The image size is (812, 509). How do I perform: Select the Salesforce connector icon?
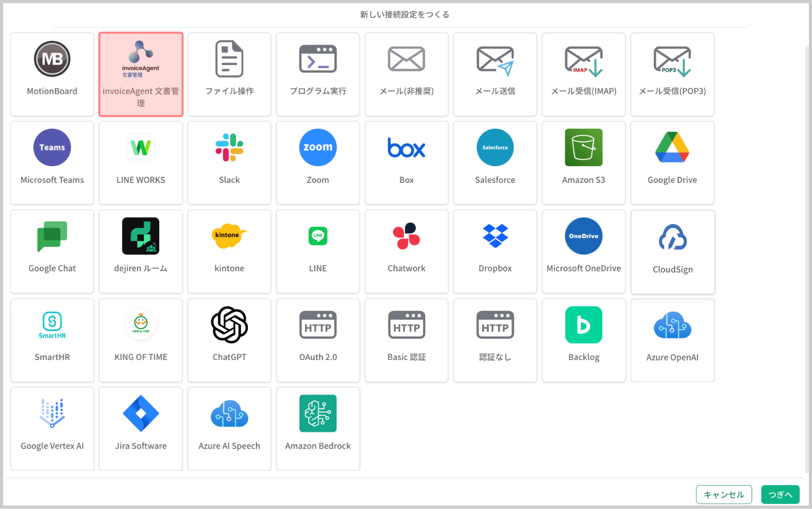pos(495,147)
